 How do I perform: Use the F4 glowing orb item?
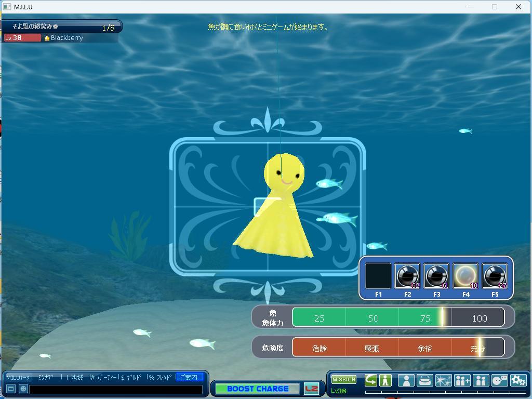465,276
